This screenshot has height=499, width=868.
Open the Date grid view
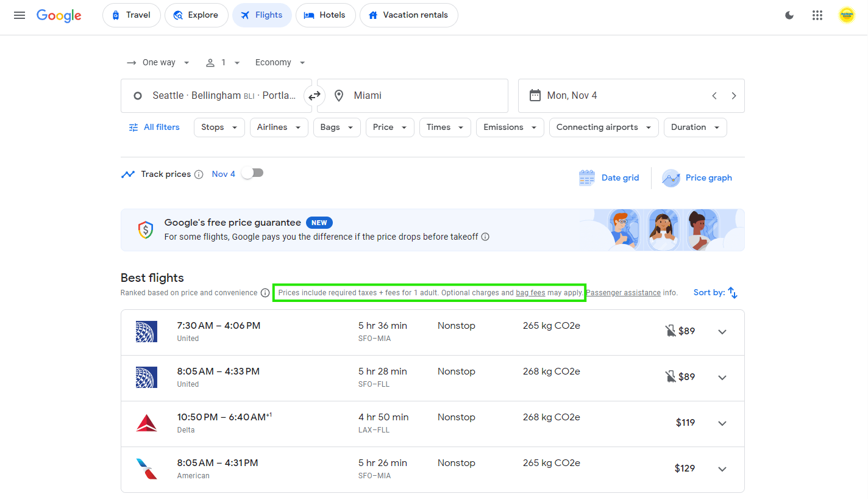tap(609, 178)
